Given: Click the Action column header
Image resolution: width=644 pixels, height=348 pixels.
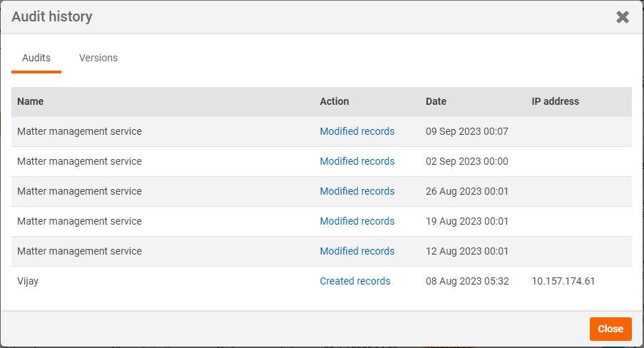Looking at the screenshot, I should pos(334,101).
